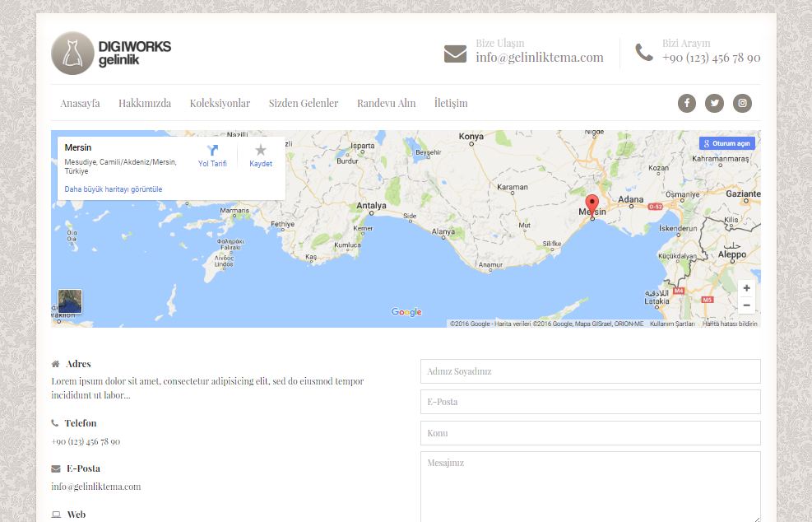Focus the Mesajınız text area
The height and width of the screenshot is (522, 812).
(x=591, y=487)
